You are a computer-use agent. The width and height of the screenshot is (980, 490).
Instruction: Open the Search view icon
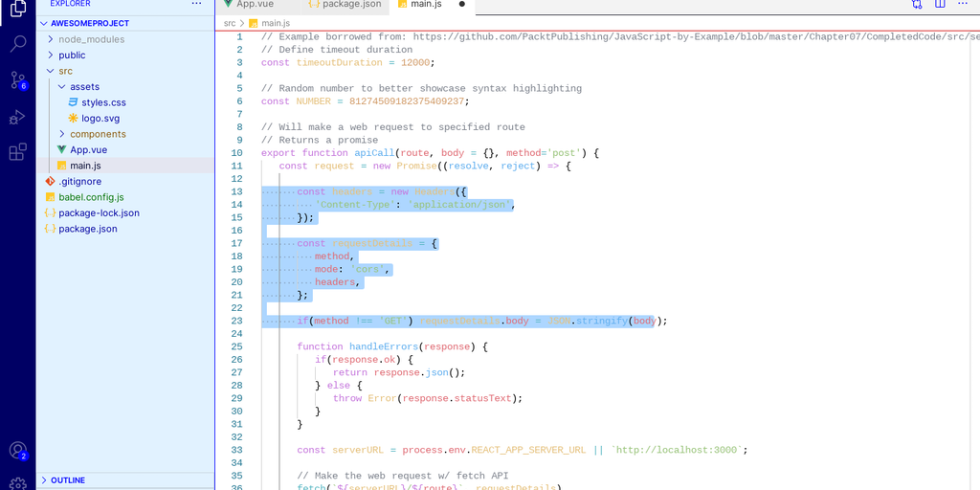pos(18,44)
